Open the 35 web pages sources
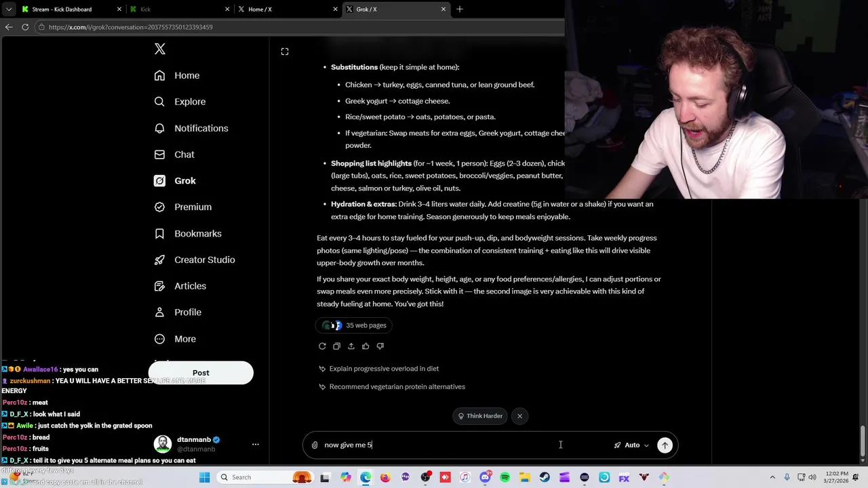Screen dimensions: 868x488 click(355, 325)
